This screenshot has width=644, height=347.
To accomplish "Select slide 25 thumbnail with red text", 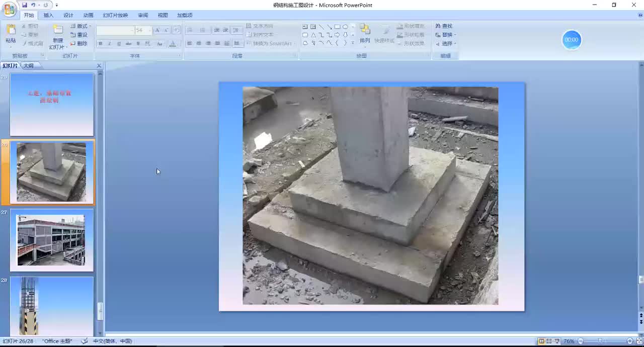I will pos(52,105).
